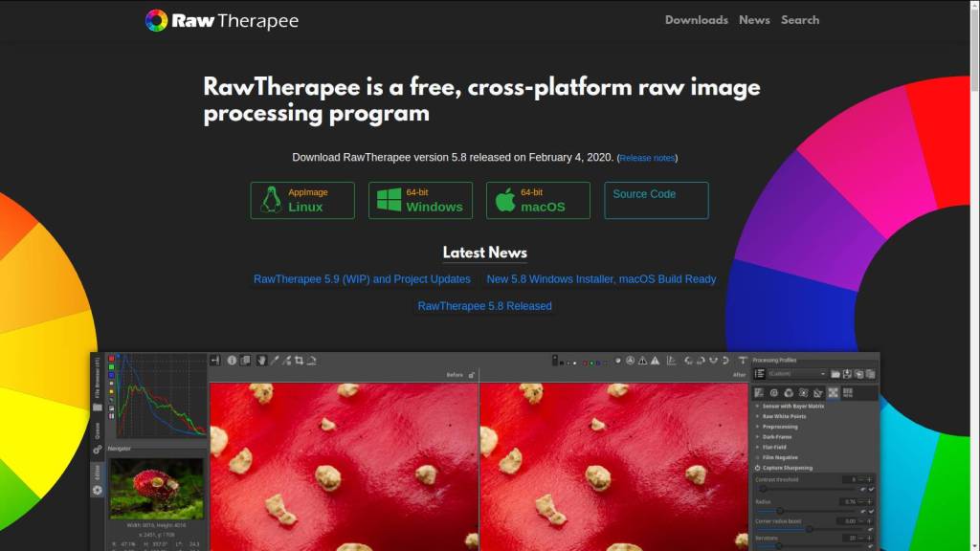This screenshot has width=980, height=551.
Task: Click the page vertical scrollbar thumb
Action: click(975, 52)
